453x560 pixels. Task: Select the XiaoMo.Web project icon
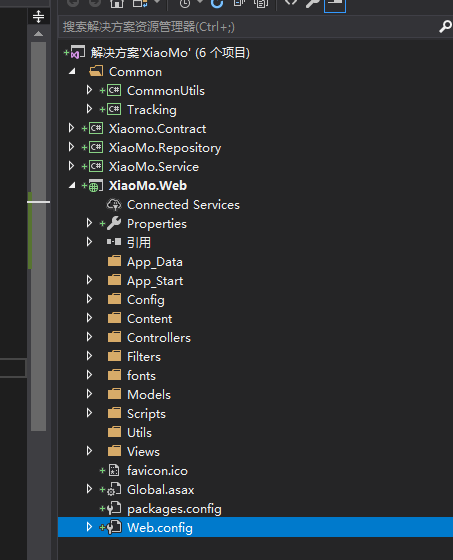pos(95,186)
